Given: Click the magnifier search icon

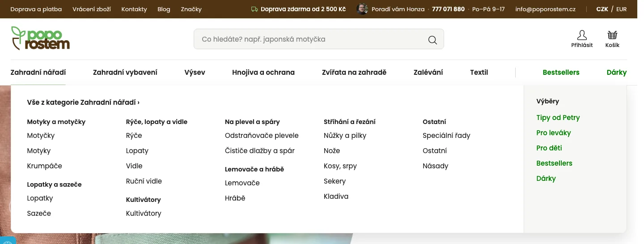Looking at the screenshot, I should pyautogui.click(x=432, y=40).
